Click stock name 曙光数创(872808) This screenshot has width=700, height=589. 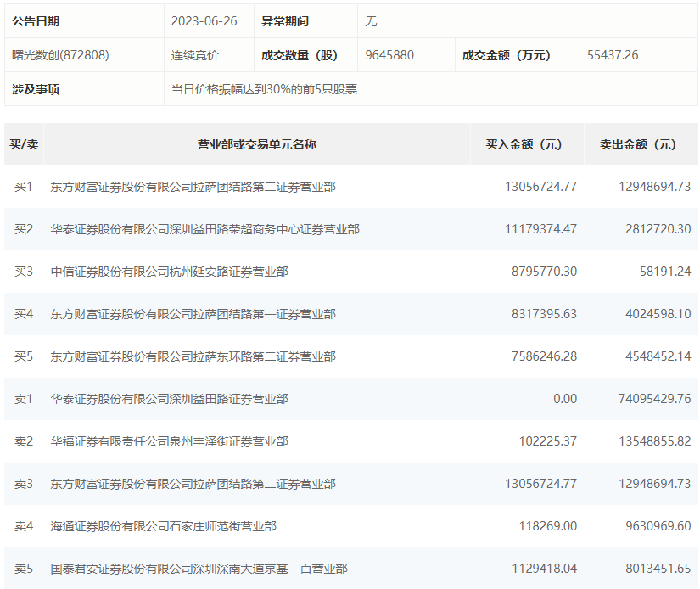pyautogui.click(x=60, y=55)
